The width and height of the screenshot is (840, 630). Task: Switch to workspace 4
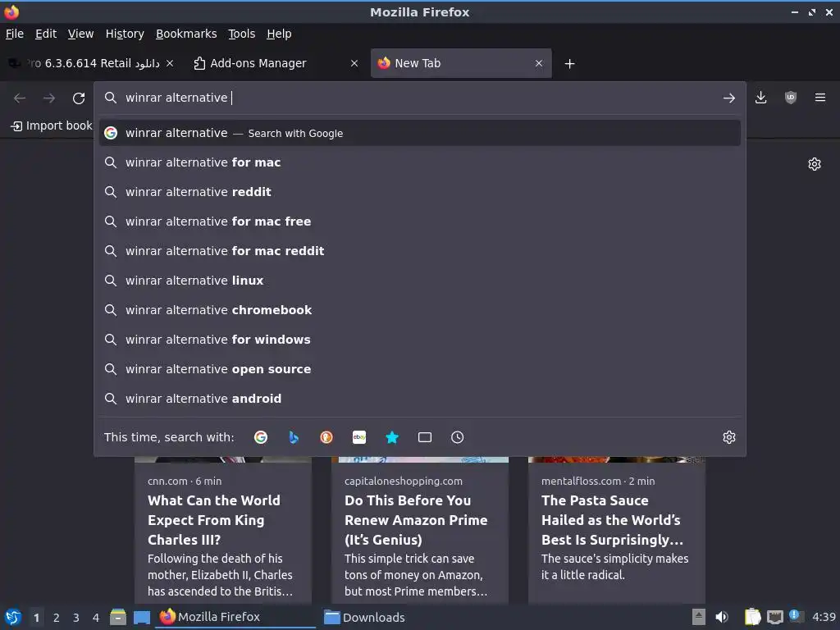(x=96, y=618)
